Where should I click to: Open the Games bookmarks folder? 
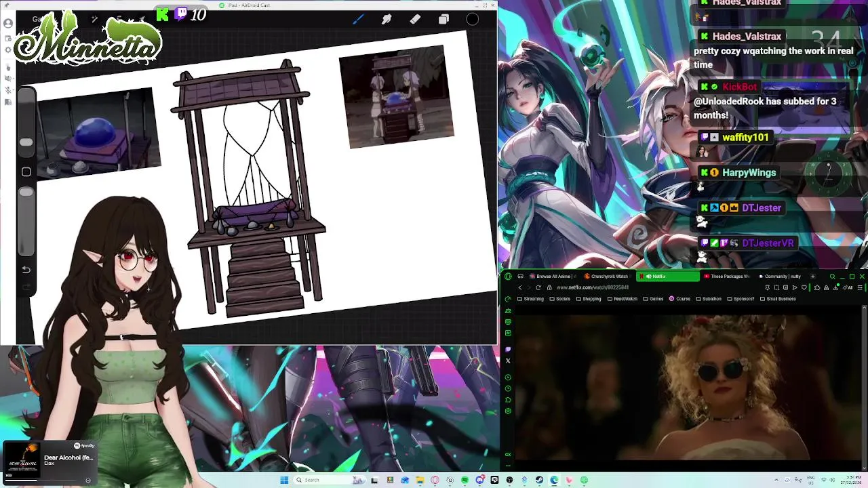pyautogui.click(x=653, y=299)
